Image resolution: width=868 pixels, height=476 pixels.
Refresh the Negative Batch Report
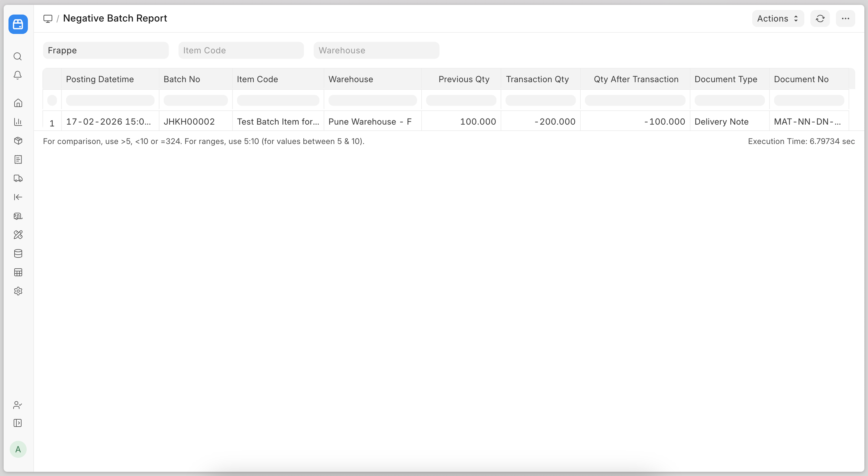point(820,18)
